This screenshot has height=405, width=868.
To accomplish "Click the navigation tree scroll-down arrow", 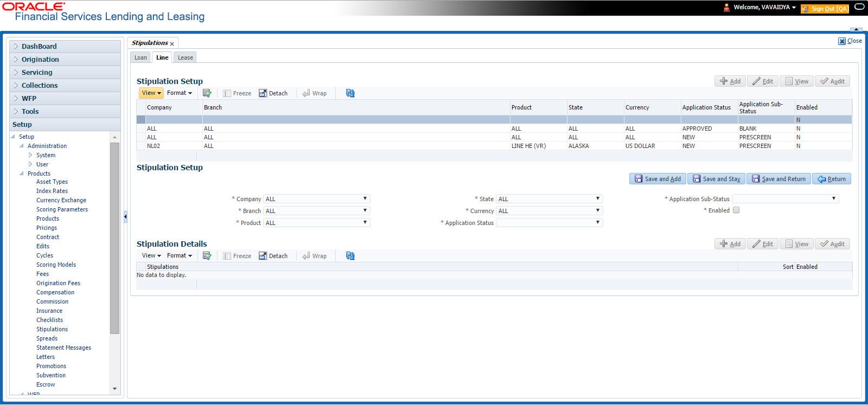I will click(x=114, y=389).
